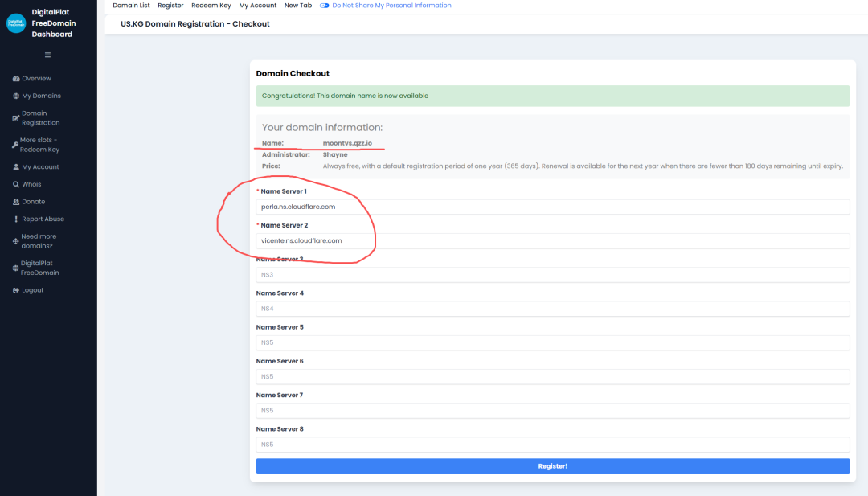
Task: Click the DigitalPlat FreeDomain logo icon
Action: (16, 23)
